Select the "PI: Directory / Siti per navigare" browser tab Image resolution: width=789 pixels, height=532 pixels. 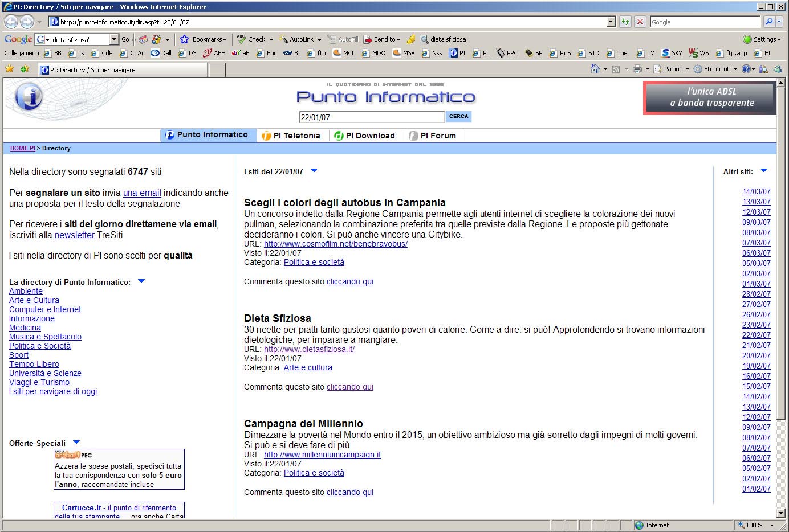123,70
